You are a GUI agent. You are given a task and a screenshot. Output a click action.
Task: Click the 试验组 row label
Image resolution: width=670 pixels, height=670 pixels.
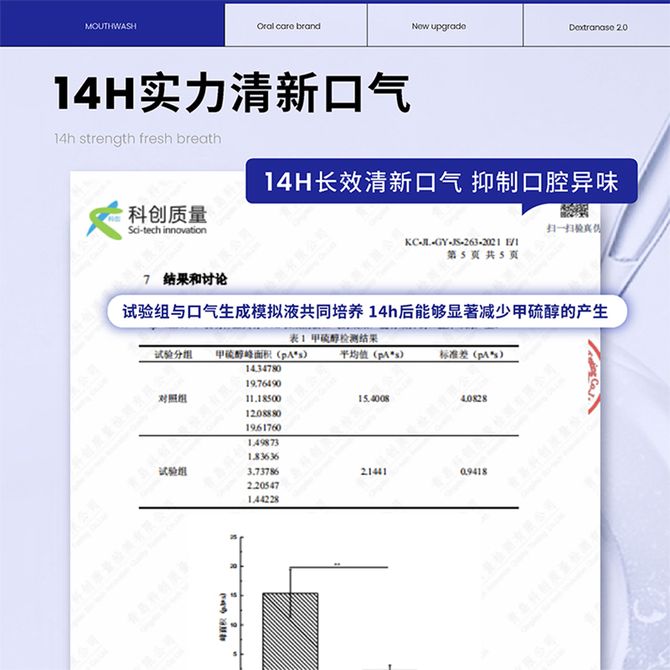pyautogui.click(x=169, y=470)
